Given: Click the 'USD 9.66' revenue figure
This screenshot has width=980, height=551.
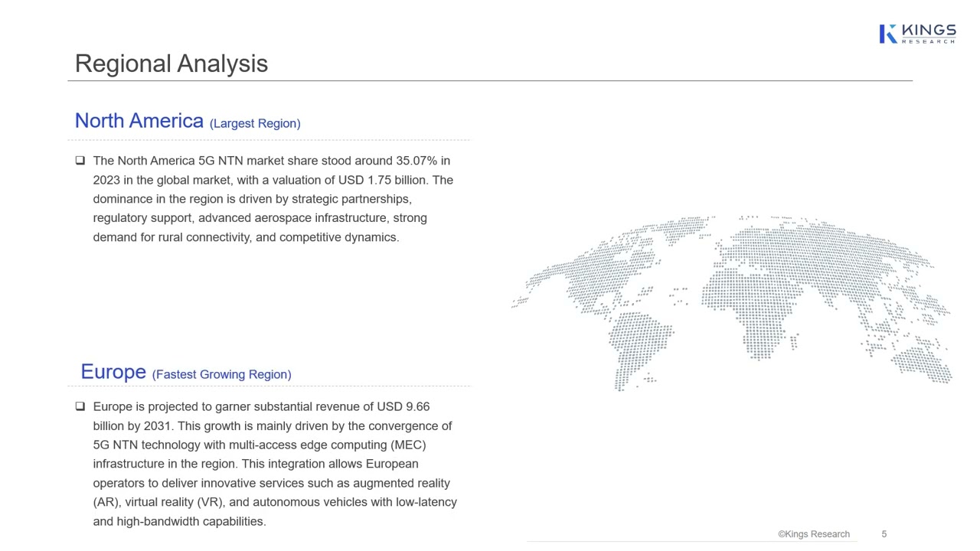Looking at the screenshot, I should (403, 406).
